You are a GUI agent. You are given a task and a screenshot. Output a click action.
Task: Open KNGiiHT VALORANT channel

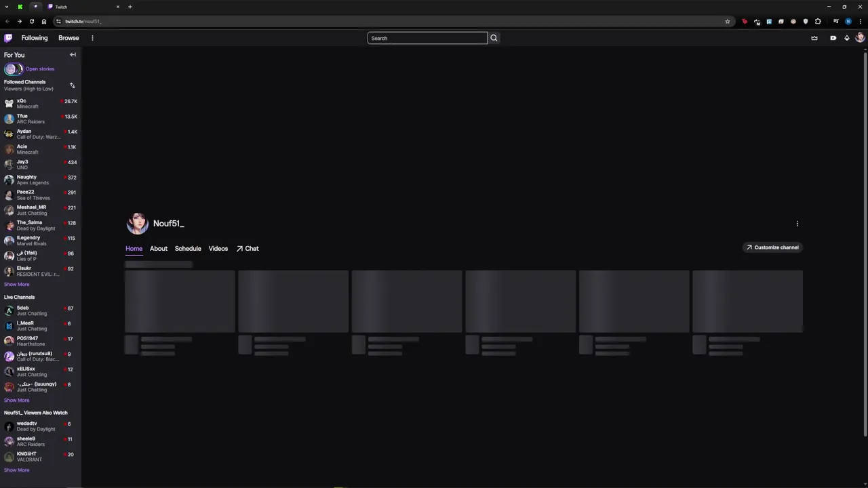click(41, 457)
